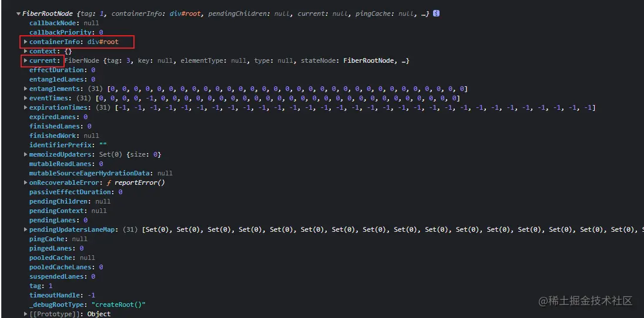This screenshot has width=644, height=318.
Task: Select the callbackPriority property row
Action: coord(66,32)
